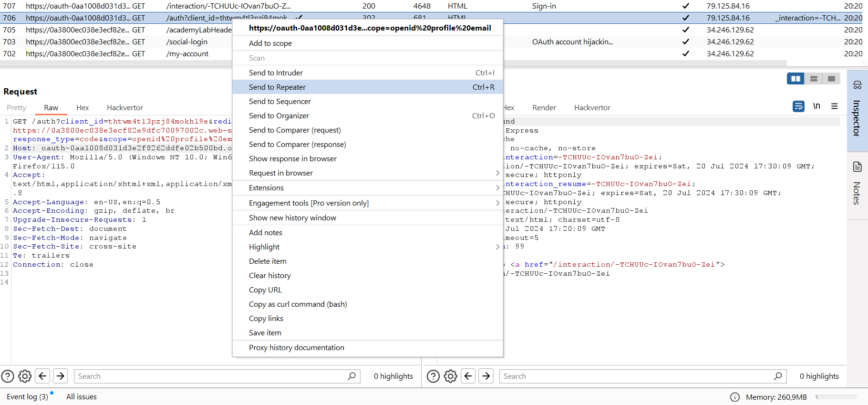Image resolution: width=868 pixels, height=405 pixels.
Task: Select side-by-side layout view icon
Action: point(796,79)
